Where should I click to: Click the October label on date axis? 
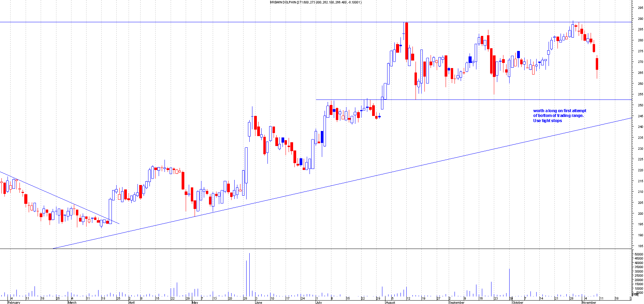(518, 302)
